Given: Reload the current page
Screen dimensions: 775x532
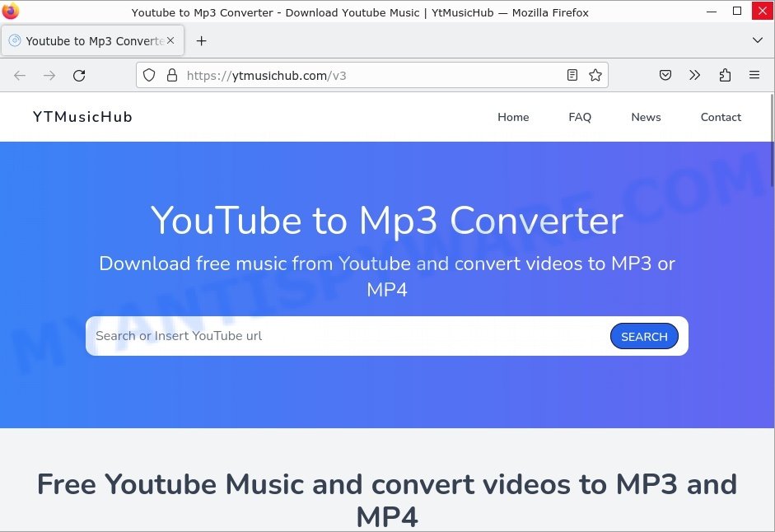Looking at the screenshot, I should (x=79, y=76).
